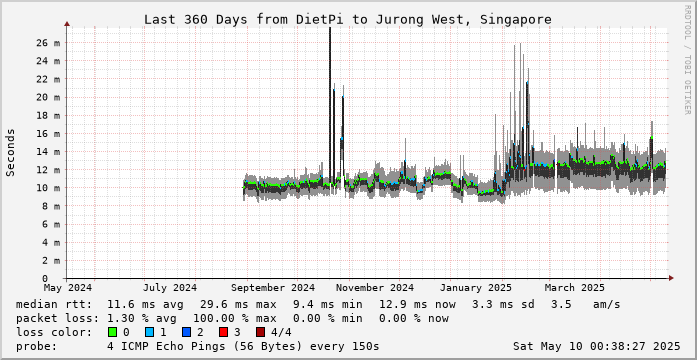Click the graph title mentioning Jurong West

tap(348, 20)
